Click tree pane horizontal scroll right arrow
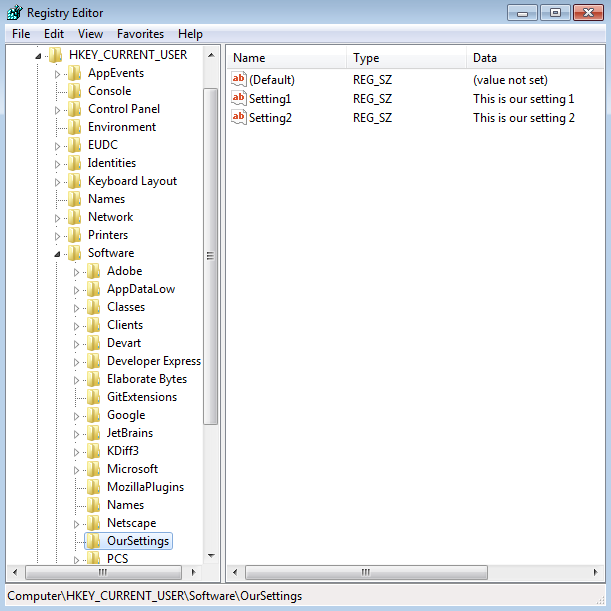Viewport: 611px width, 611px height. click(x=193, y=572)
